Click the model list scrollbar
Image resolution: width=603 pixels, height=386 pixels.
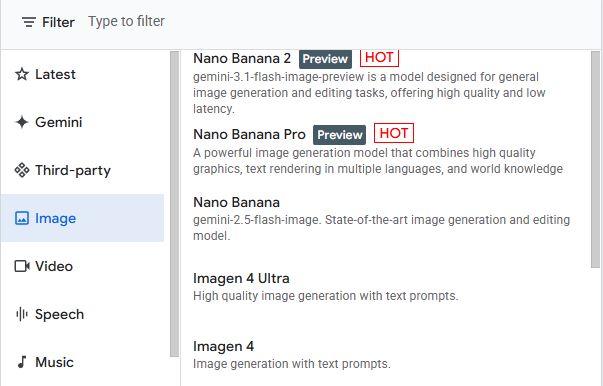click(x=596, y=159)
